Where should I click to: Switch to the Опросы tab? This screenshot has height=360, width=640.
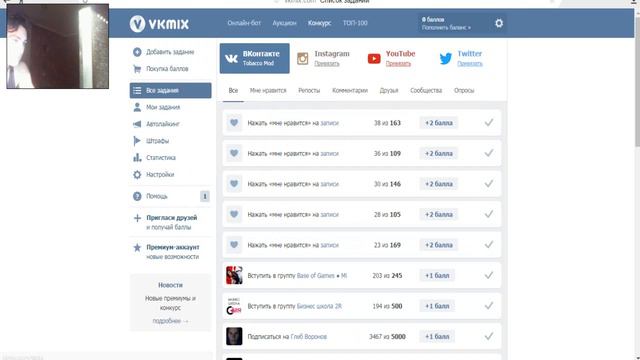tap(464, 91)
